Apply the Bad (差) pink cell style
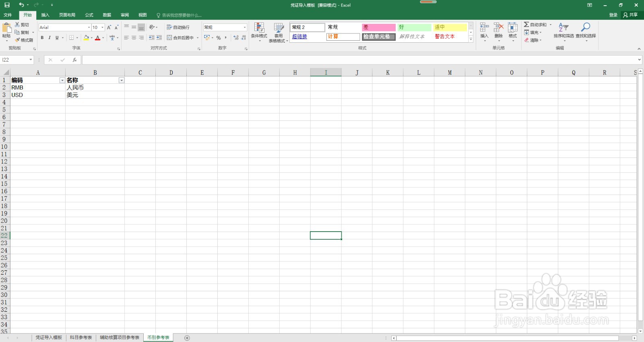The height and width of the screenshot is (342, 644). point(378,27)
